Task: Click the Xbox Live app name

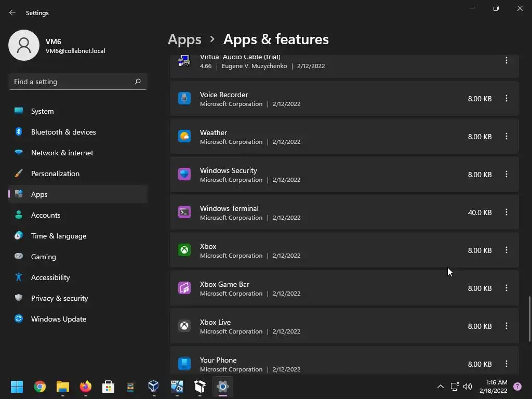Action: [215, 322]
